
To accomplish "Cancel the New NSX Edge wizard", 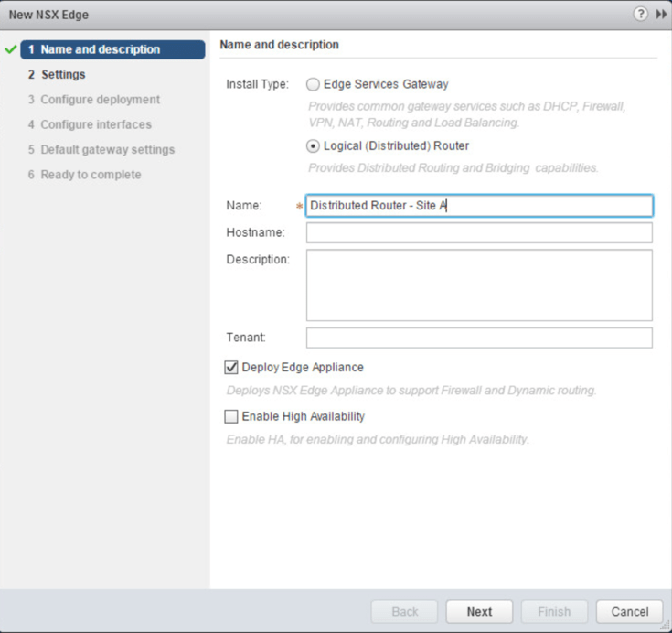I will coord(629,611).
